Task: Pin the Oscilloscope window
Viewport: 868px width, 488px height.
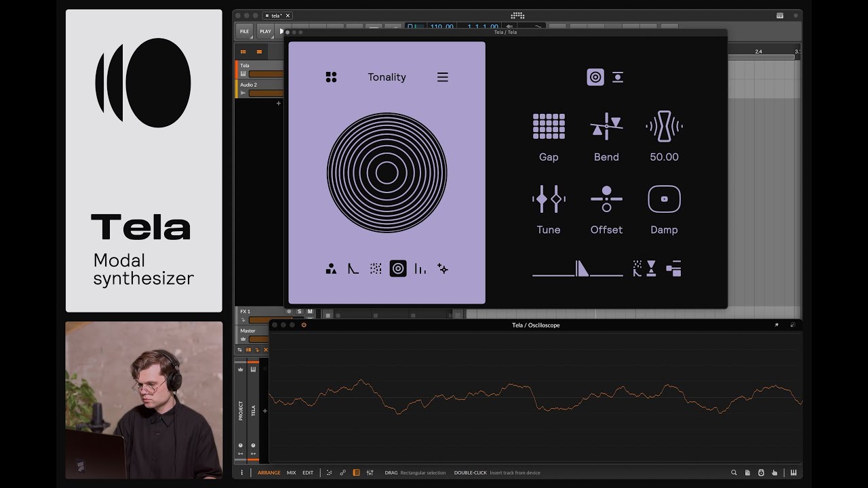Action: 776,325
